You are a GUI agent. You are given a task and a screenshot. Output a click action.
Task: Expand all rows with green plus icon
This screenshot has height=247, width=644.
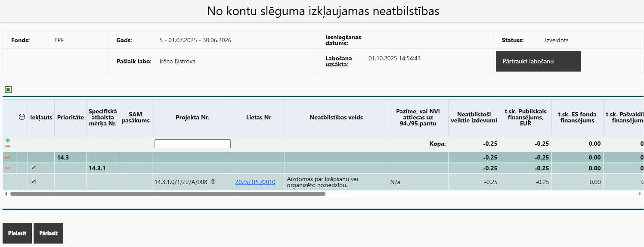8,141
